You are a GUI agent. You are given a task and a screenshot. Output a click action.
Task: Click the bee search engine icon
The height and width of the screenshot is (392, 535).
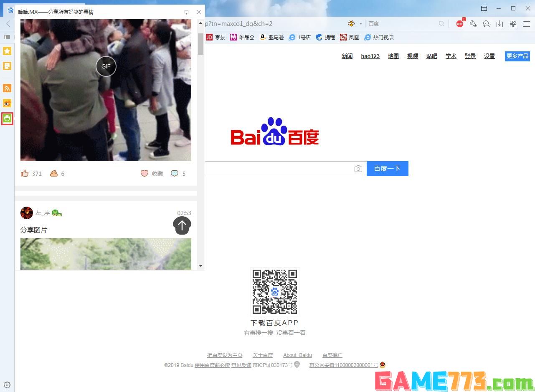[351, 24]
